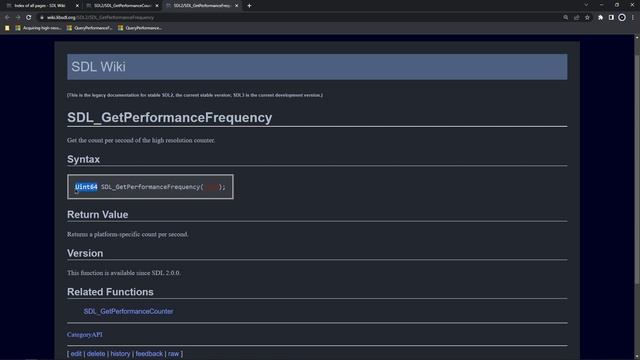Select the Syntax section heading
Viewport: 640px width, 360px height.
click(x=83, y=159)
